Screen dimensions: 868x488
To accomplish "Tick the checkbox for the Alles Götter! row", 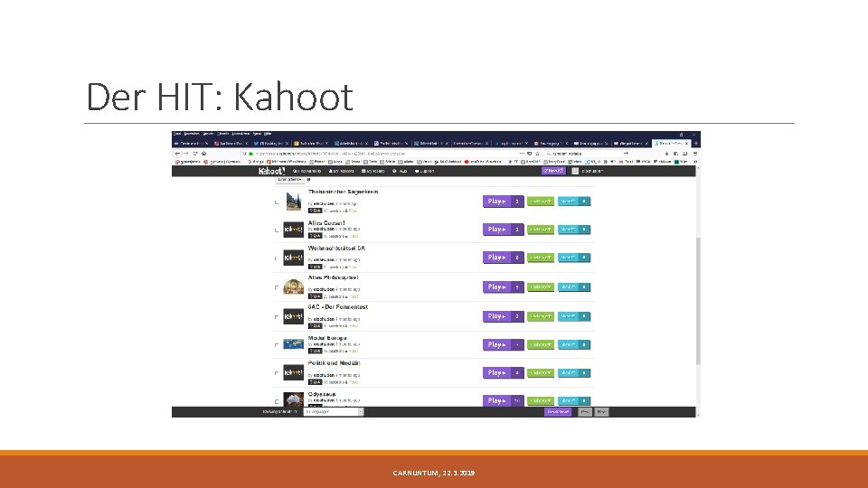I will click(x=277, y=230).
